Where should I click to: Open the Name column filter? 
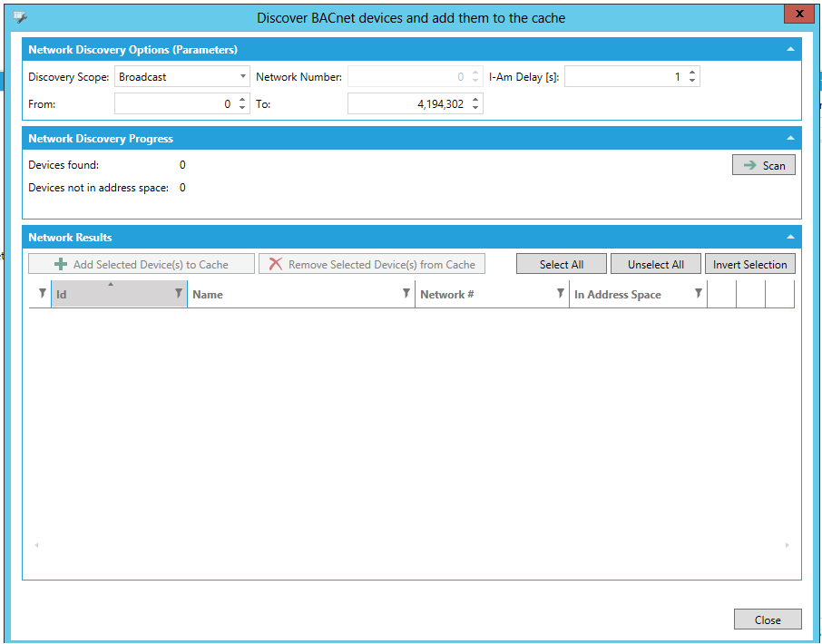click(x=406, y=294)
